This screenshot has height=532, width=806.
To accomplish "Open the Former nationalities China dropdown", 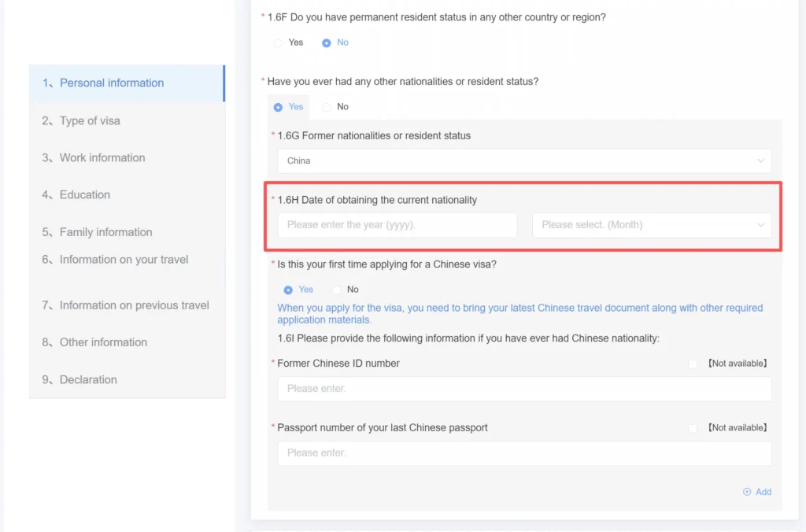I will [x=524, y=161].
